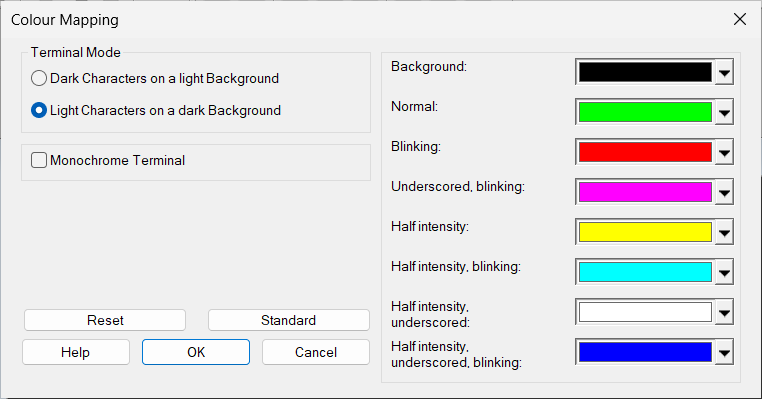Open the Half intensity colour dropdown arrow

click(x=724, y=232)
